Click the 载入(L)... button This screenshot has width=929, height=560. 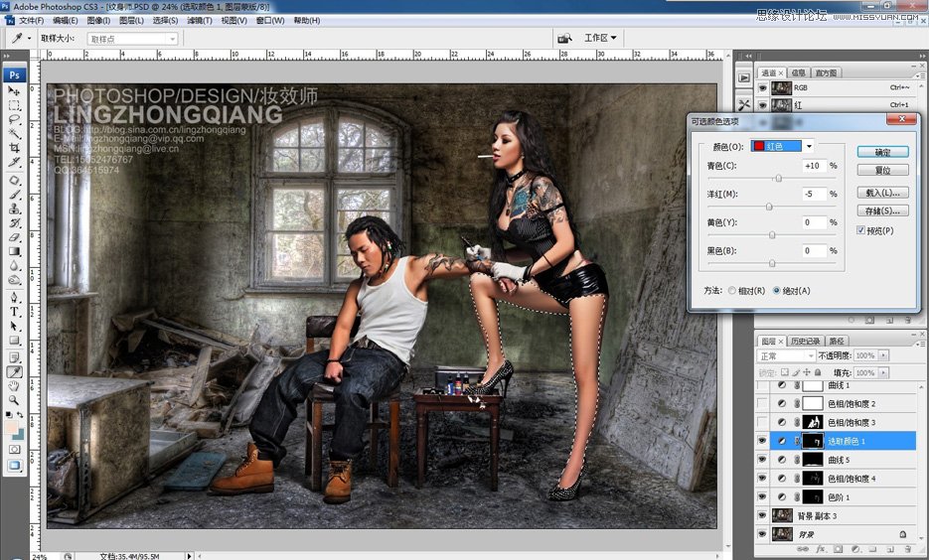point(882,192)
